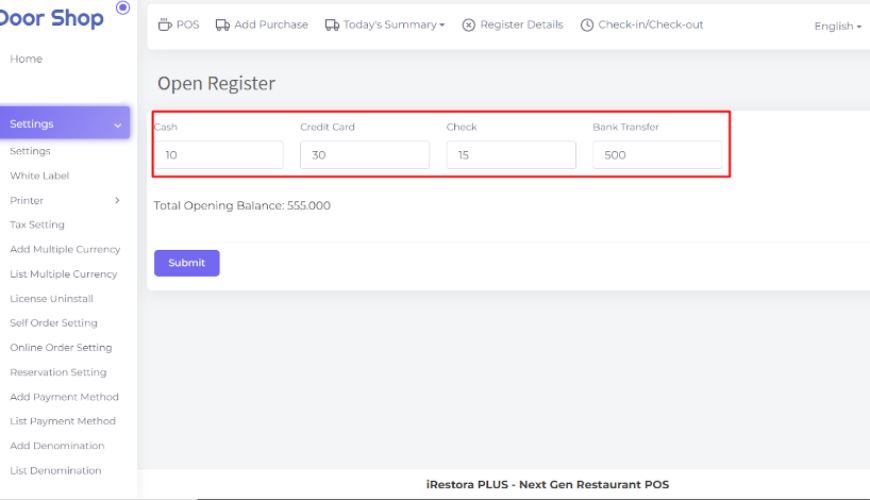This screenshot has height=500, width=870.
Task: Click the Cash amount input field
Action: [218, 155]
